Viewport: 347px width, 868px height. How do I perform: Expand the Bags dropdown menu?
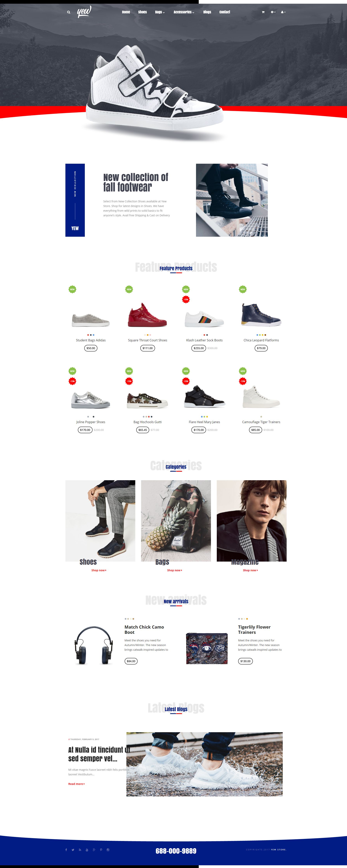click(x=160, y=12)
